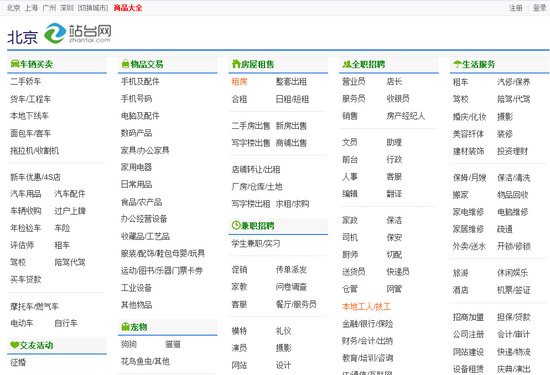The image size is (550, 375).
Task: Click the Zhantai (站台网) logo
Action: [x=78, y=33]
